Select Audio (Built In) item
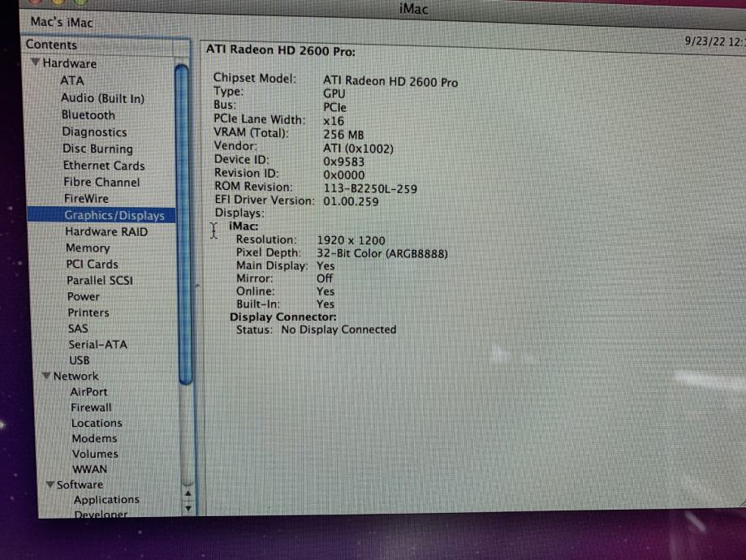746x560 pixels. point(102,98)
